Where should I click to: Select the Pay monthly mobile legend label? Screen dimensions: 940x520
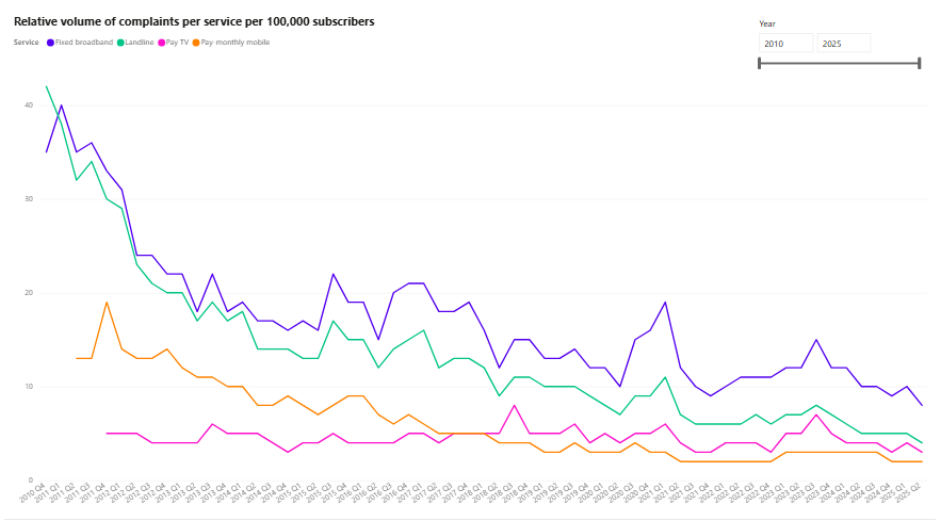point(235,42)
